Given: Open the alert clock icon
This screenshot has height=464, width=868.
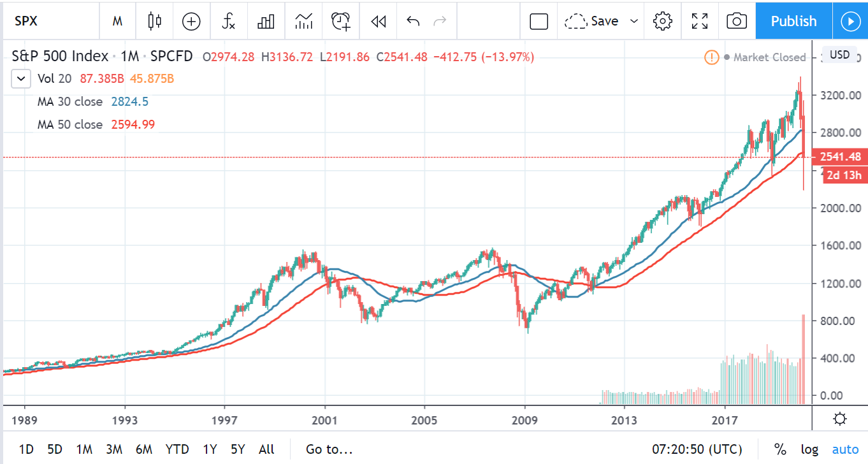Looking at the screenshot, I should (340, 21).
